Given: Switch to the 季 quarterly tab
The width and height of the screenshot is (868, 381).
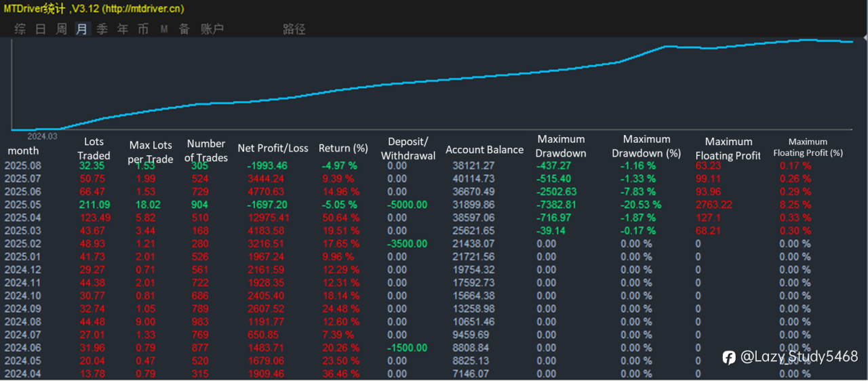Looking at the screenshot, I should pos(102,29).
